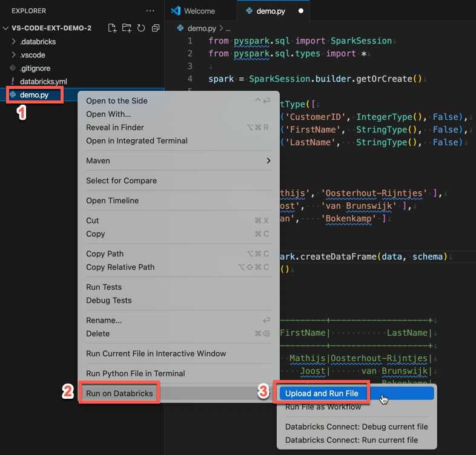Select Databricks Connect: Debug current file
Viewport: 476px width, 455px height.
356,427
